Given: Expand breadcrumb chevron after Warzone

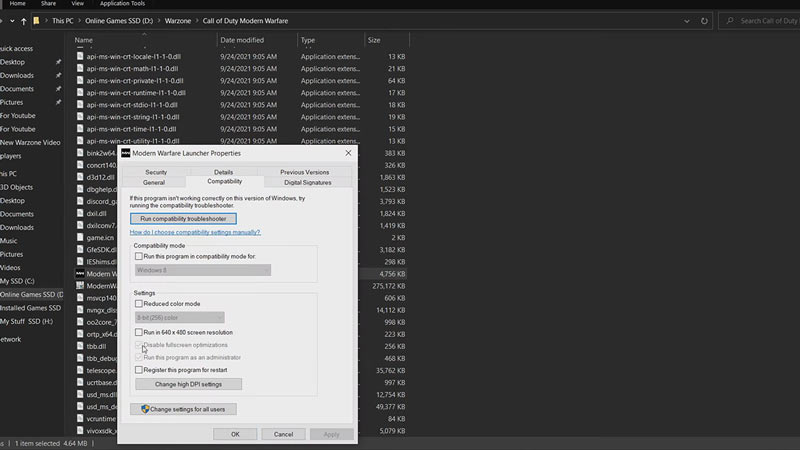Looking at the screenshot, I should (197, 21).
